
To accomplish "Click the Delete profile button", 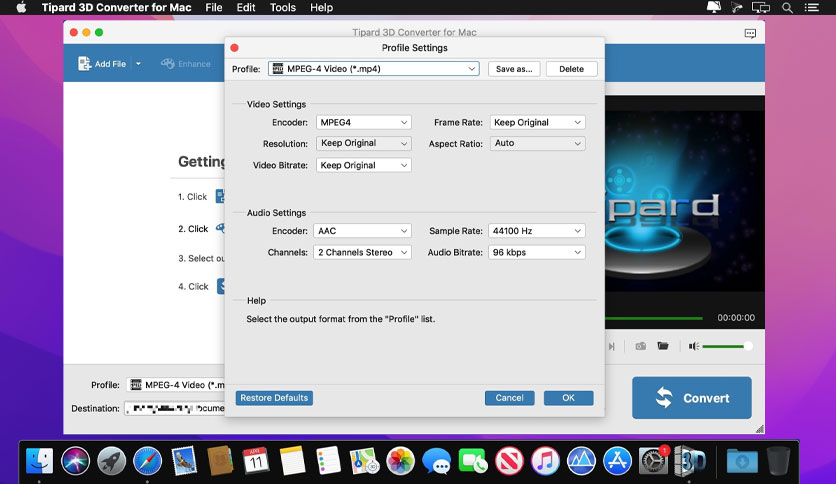I will click(571, 69).
